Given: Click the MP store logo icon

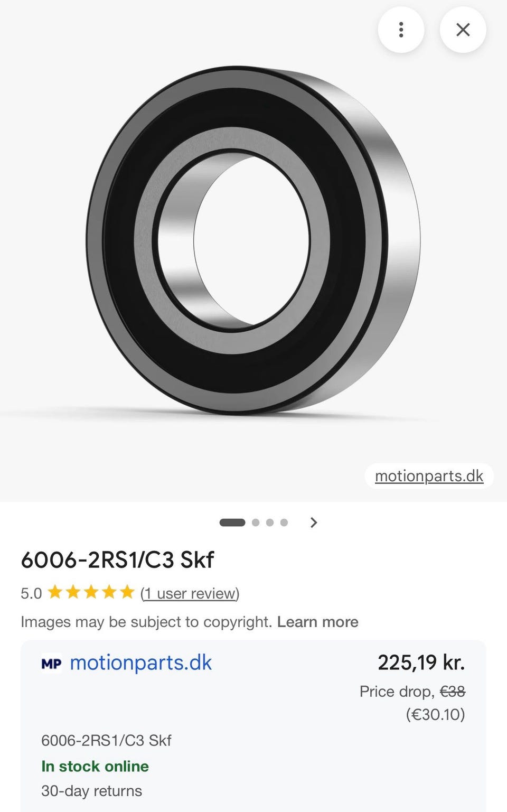Looking at the screenshot, I should (x=51, y=664).
